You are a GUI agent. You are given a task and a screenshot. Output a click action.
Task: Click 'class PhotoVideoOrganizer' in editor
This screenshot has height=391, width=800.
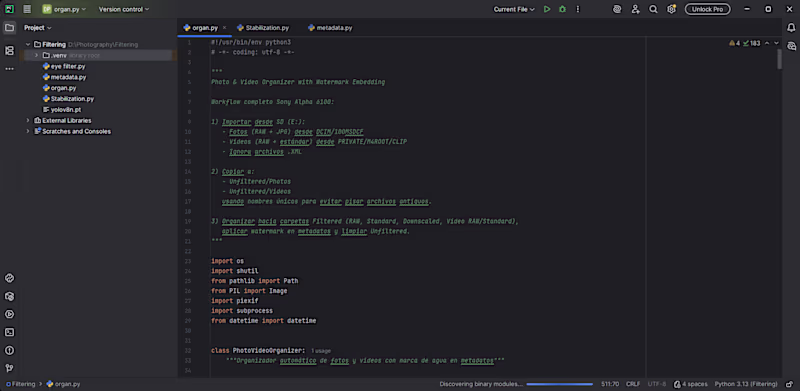(258, 351)
